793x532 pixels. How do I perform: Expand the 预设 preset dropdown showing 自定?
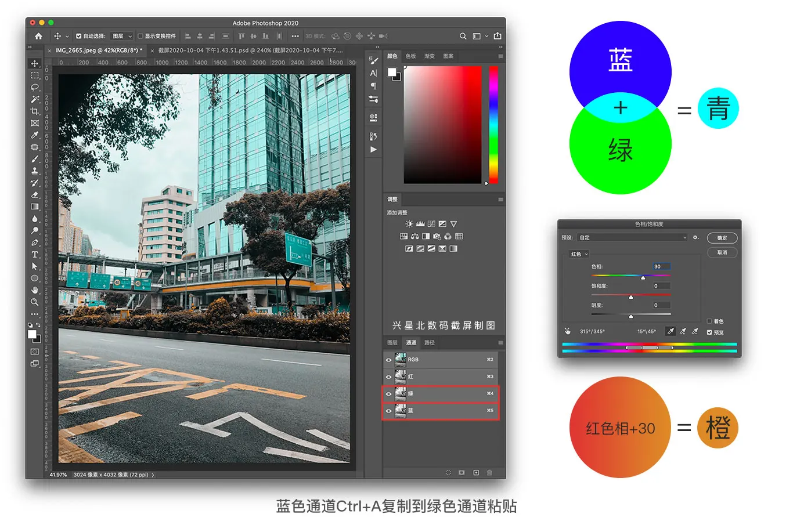tap(632, 237)
